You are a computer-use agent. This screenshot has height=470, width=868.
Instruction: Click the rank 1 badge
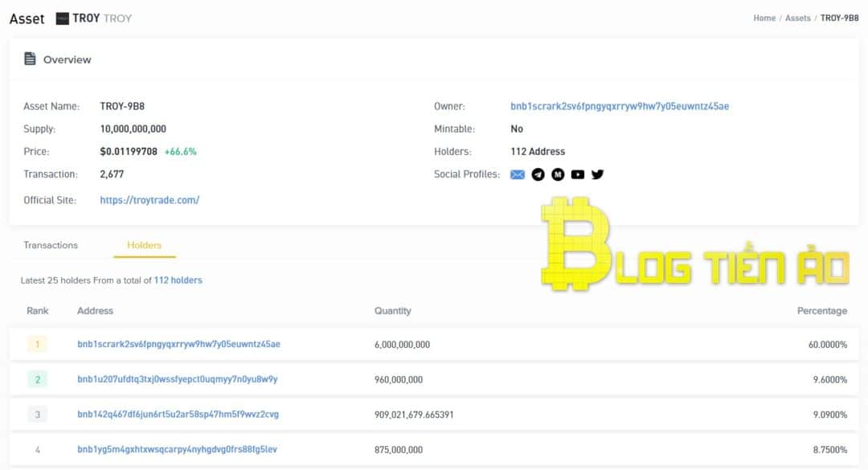point(37,345)
